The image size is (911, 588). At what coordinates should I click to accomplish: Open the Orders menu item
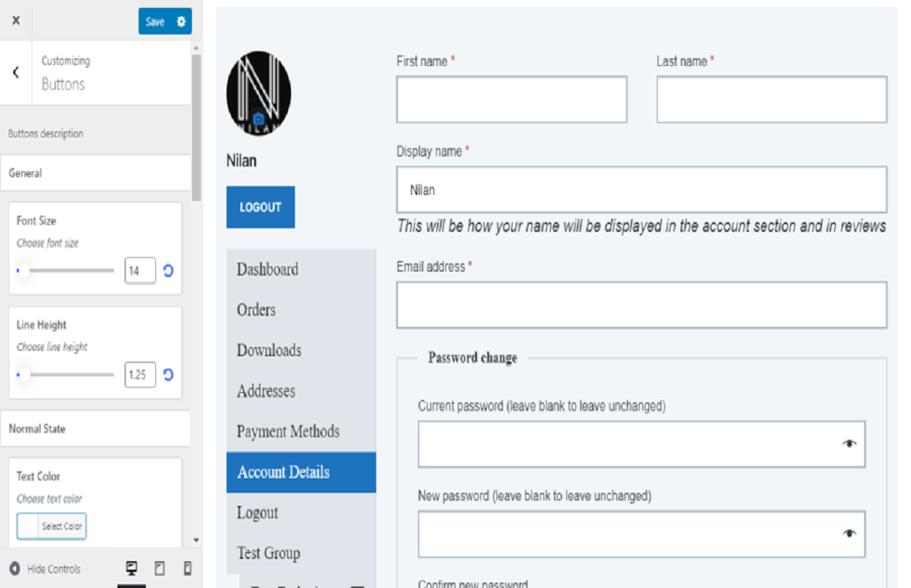(256, 310)
